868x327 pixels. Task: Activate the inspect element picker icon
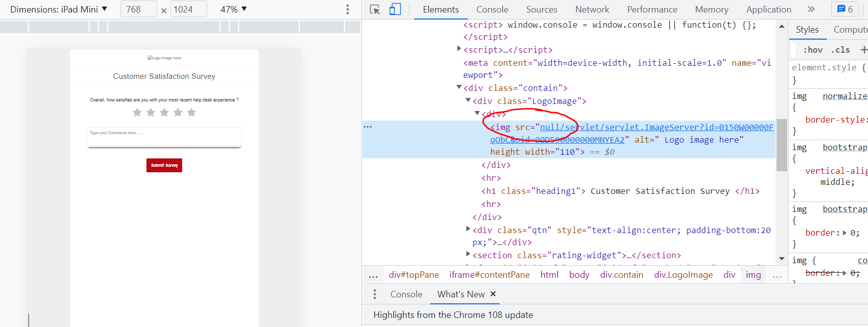374,10
